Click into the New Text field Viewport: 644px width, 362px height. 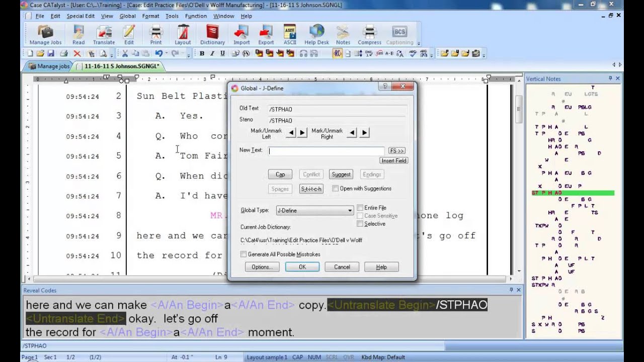(x=327, y=151)
